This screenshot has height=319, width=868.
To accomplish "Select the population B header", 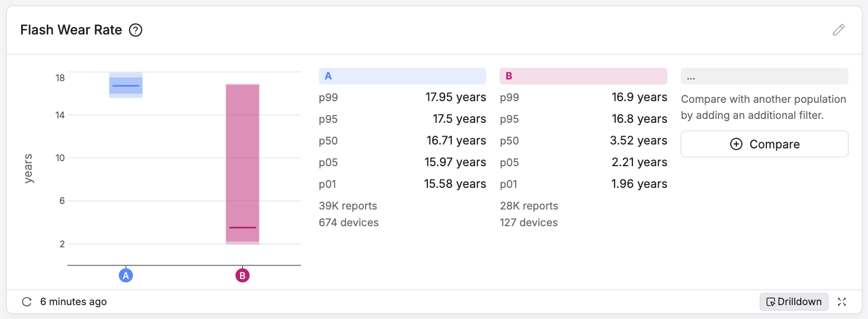I will pyautogui.click(x=583, y=76).
